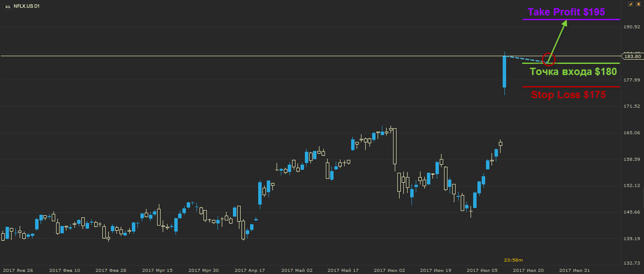Screen dimensions: 644x274
Task: Click the 190.92 price axis label
Action: tap(632, 27)
